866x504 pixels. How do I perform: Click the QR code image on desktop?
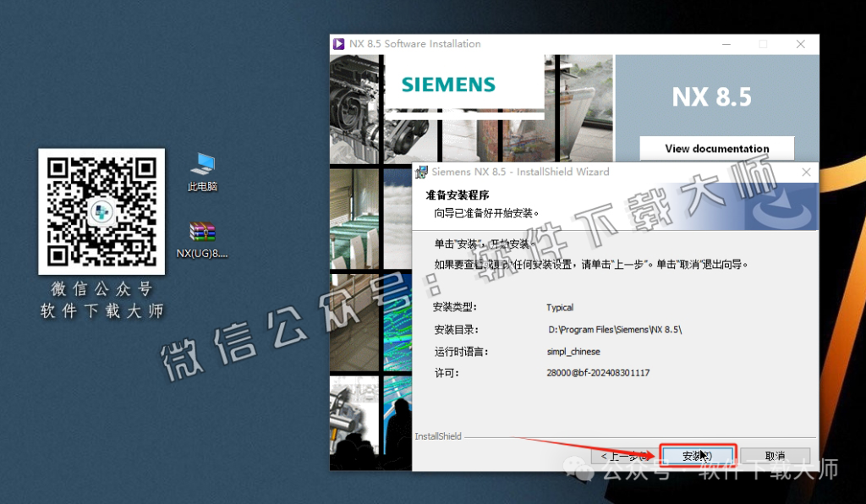point(101,211)
